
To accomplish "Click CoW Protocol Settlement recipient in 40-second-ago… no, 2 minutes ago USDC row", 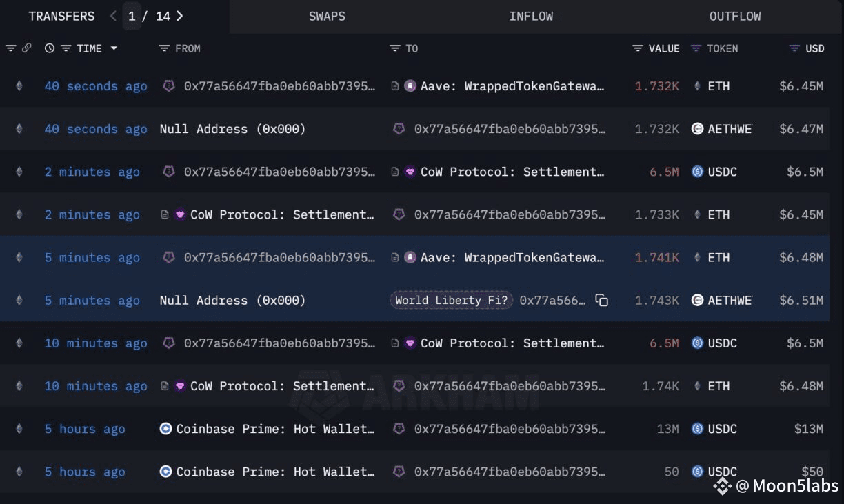I will pos(513,172).
